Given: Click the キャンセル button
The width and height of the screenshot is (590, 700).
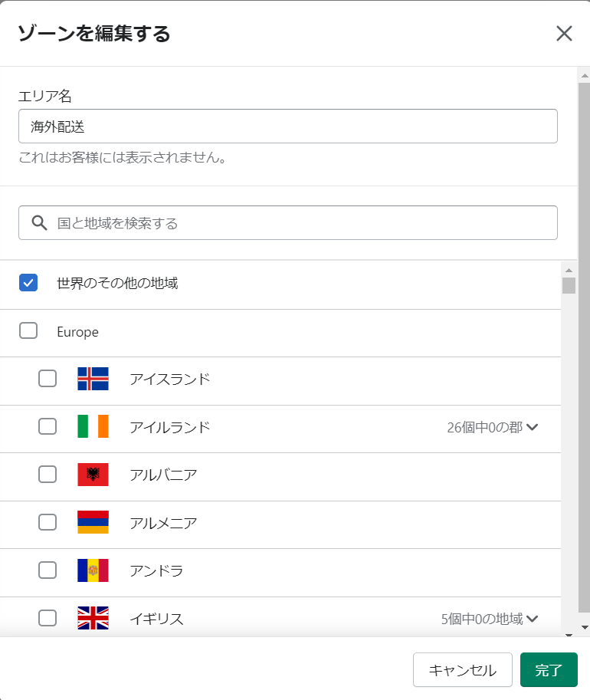Looking at the screenshot, I should (x=462, y=669).
